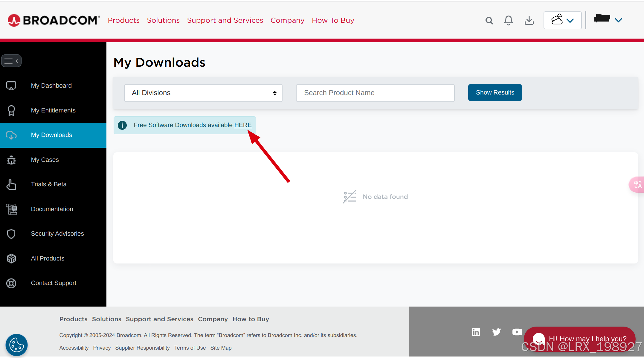The width and height of the screenshot is (644, 358).
Task: Open the Support and Services menu
Action: pyautogui.click(x=225, y=20)
